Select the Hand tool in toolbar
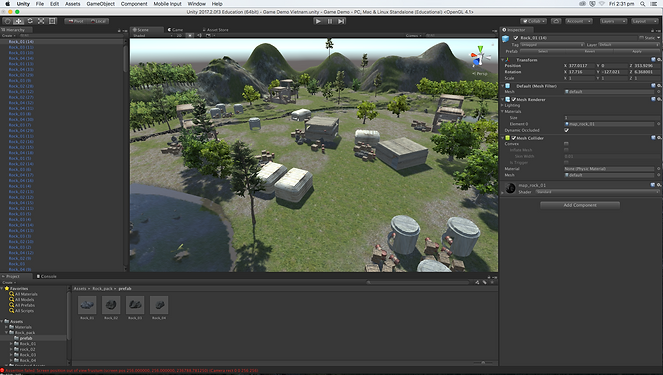The height and width of the screenshot is (375, 663). pyautogui.click(x=8, y=21)
